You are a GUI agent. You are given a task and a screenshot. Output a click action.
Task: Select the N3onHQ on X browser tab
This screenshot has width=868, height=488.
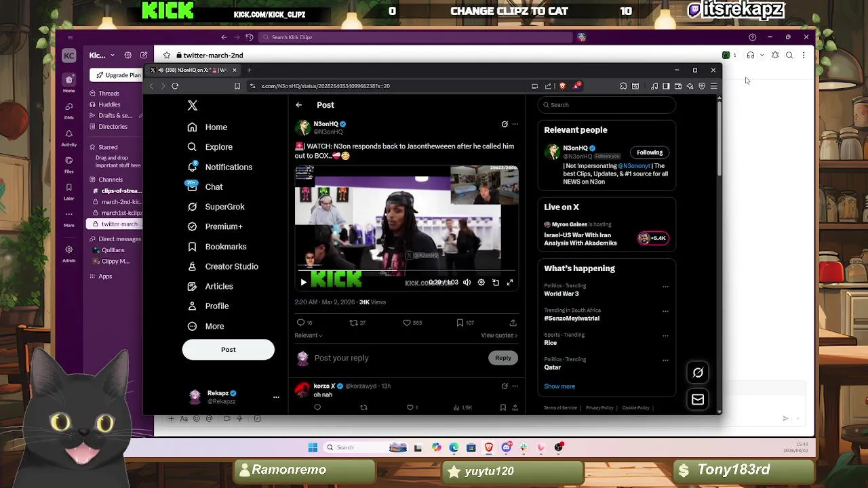click(193, 70)
